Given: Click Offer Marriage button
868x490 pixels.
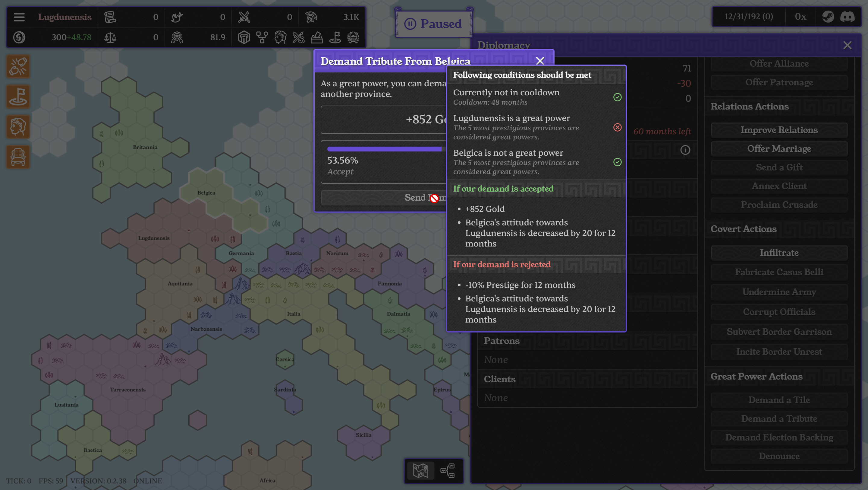Looking at the screenshot, I should click(x=779, y=148).
